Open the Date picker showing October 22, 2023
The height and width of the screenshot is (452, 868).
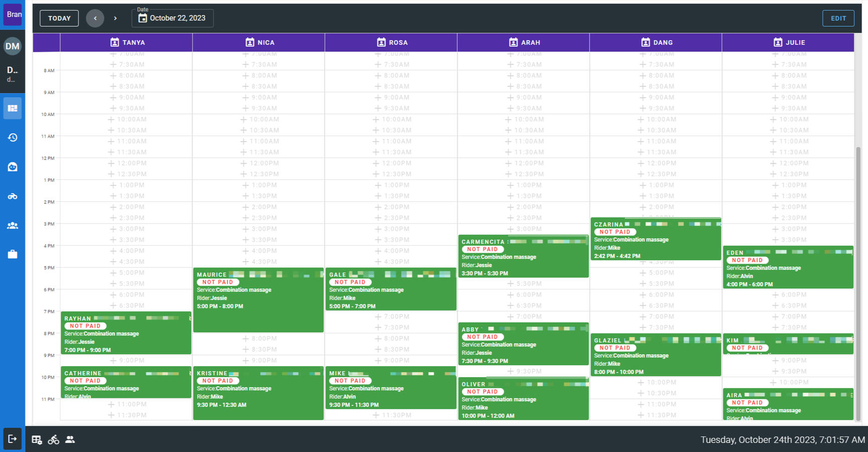pos(173,18)
